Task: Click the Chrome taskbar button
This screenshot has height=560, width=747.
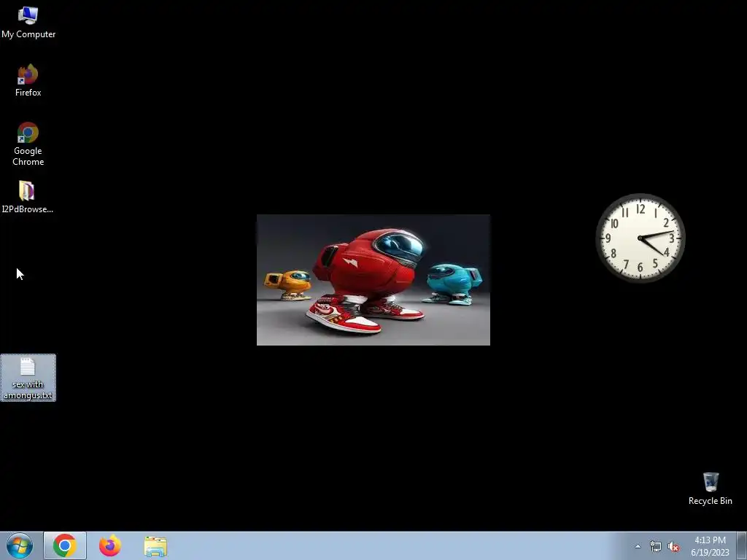Action: click(65, 545)
